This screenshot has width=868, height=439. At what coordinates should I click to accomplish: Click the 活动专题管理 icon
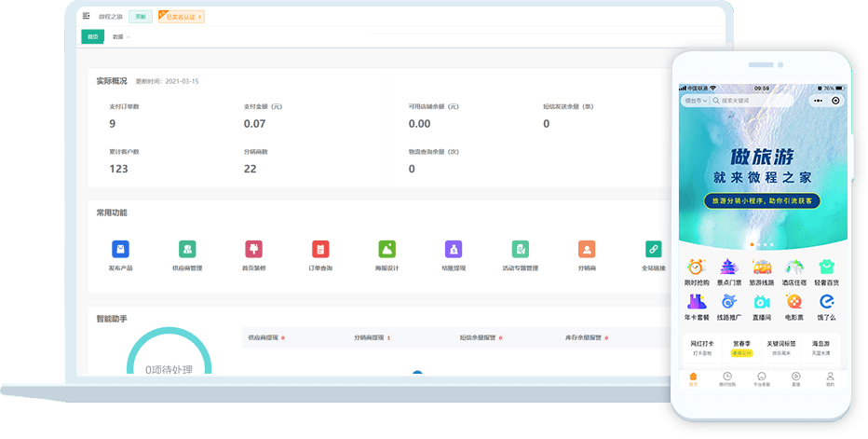pos(520,249)
